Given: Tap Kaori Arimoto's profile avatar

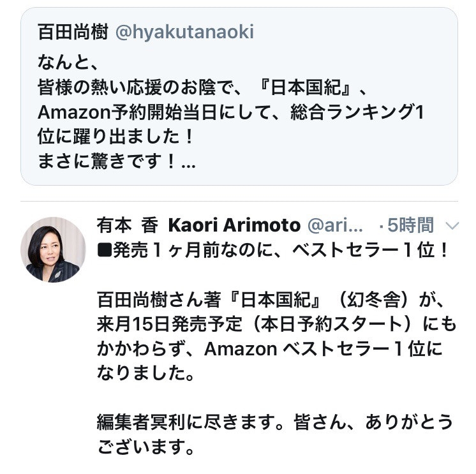Looking at the screenshot, I should (x=53, y=249).
